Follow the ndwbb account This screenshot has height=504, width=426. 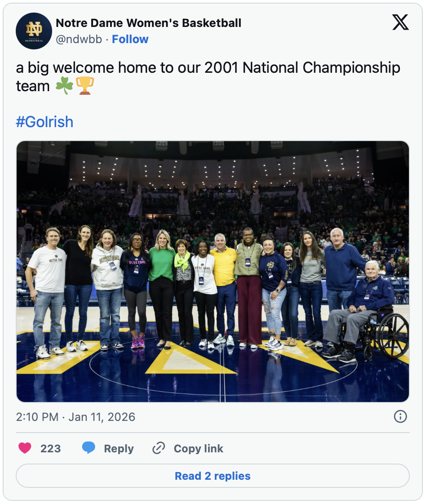[x=130, y=40]
